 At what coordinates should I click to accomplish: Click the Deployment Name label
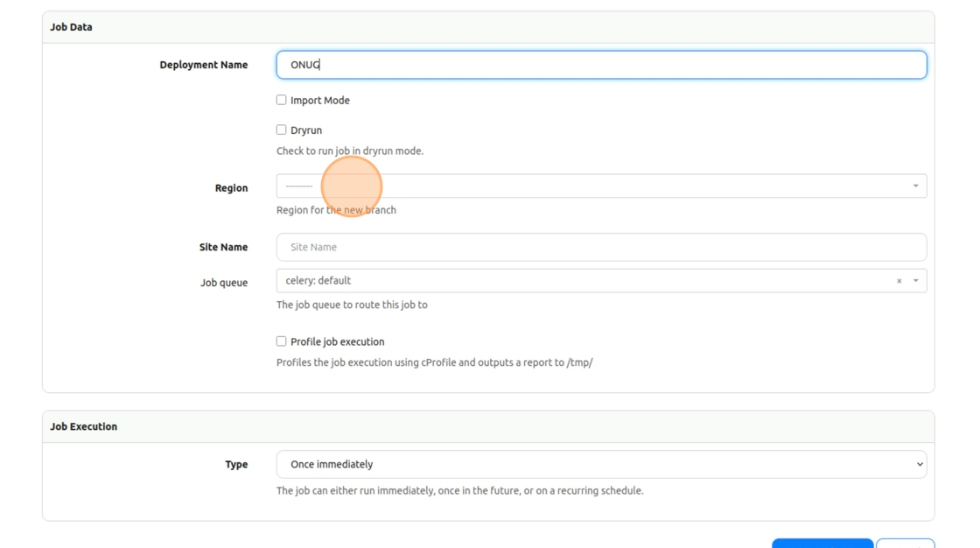[x=203, y=65]
